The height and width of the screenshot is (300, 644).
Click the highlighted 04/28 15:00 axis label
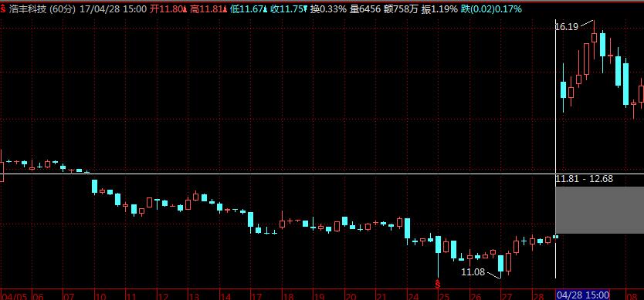(582, 295)
